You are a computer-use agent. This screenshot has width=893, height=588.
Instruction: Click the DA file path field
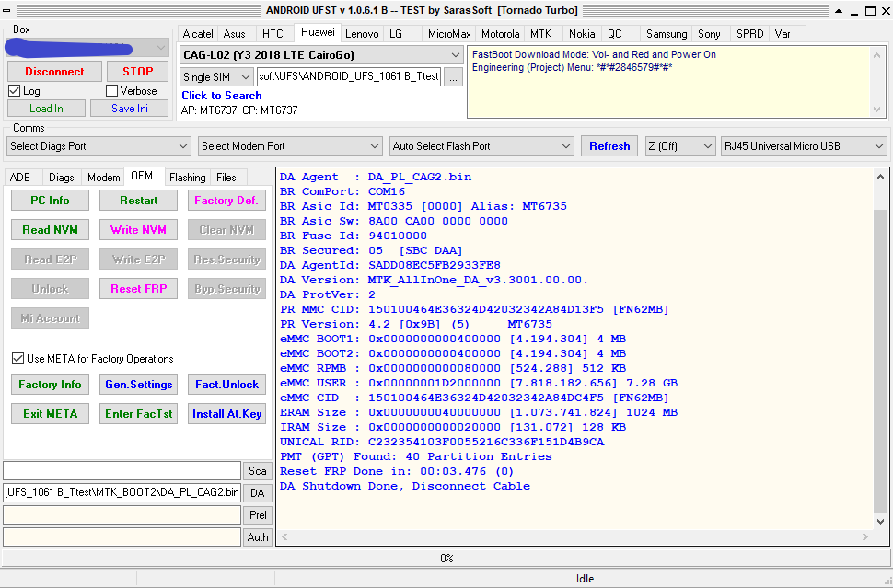pos(122,493)
